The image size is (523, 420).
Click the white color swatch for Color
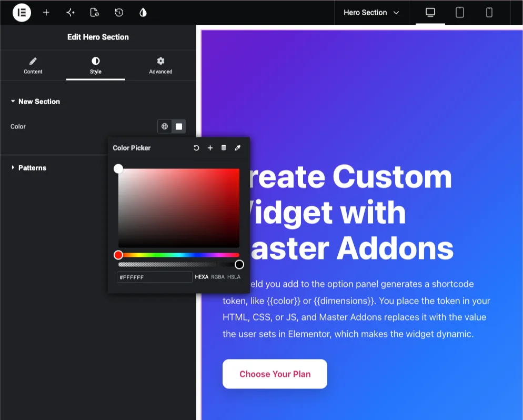tap(179, 126)
